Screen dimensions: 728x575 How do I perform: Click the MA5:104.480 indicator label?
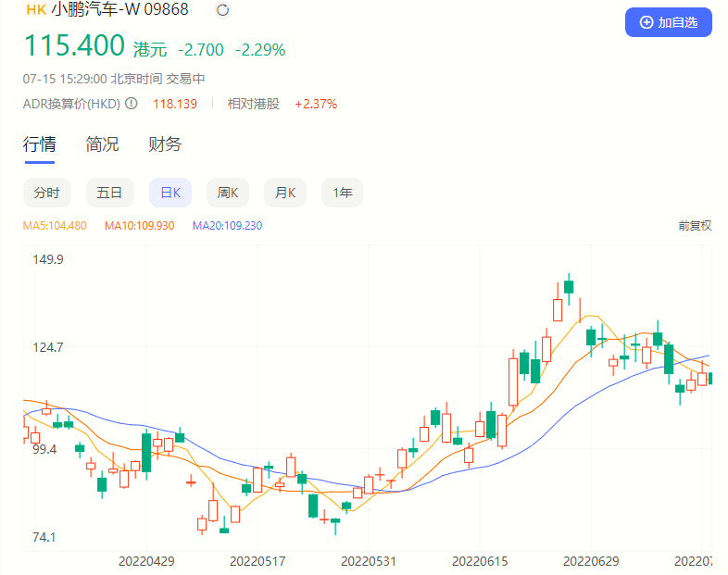[55, 226]
